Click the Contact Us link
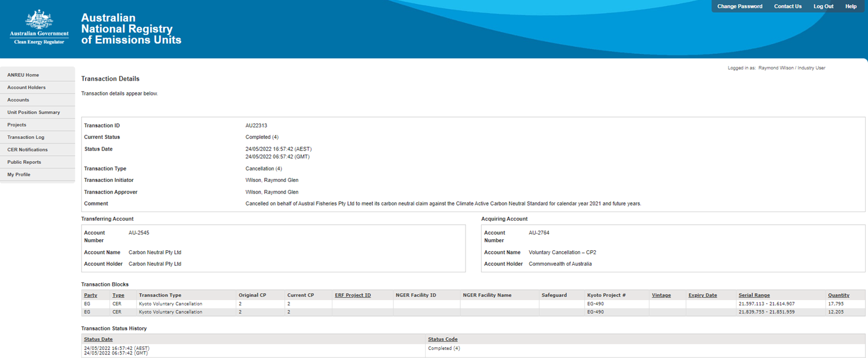Screen dimensions: 868x358 pyautogui.click(x=788, y=6)
